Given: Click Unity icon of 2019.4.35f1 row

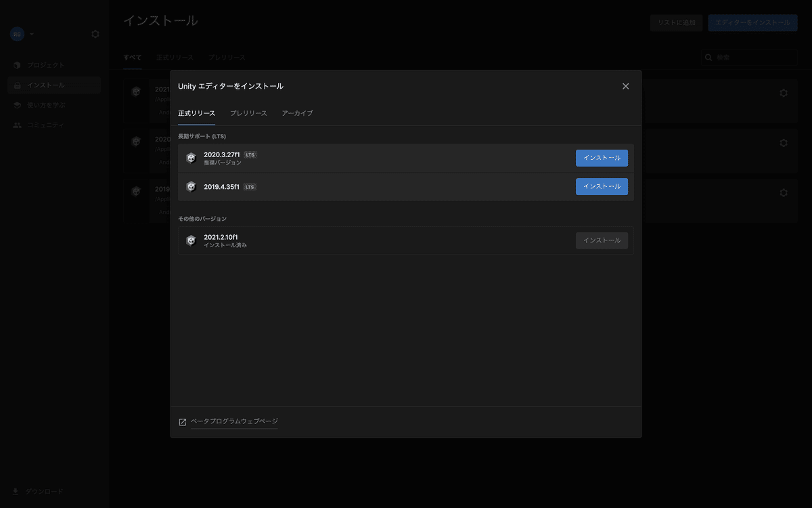Looking at the screenshot, I should pos(191,186).
